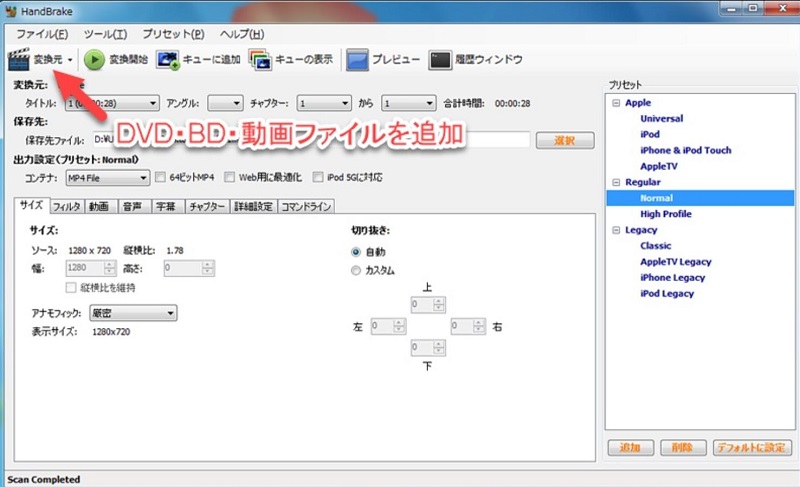Image resolution: width=800 pixels, height=487 pixels.
Task: Open the Help (ヘルプ) menu
Action: (242, 34)
